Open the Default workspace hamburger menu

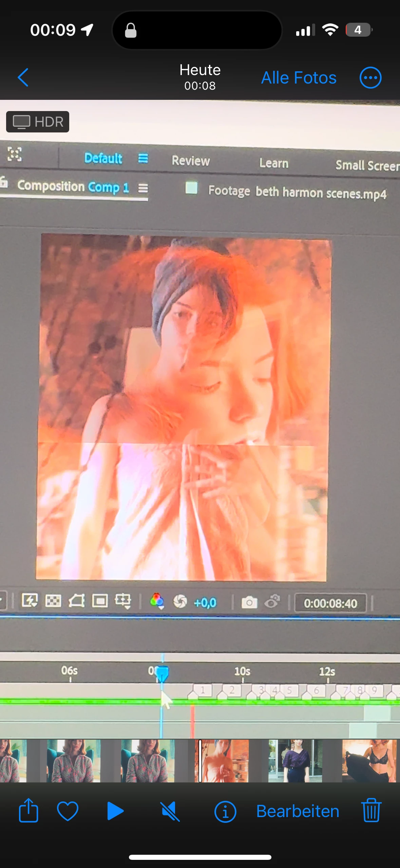click(x=143, y=158)
